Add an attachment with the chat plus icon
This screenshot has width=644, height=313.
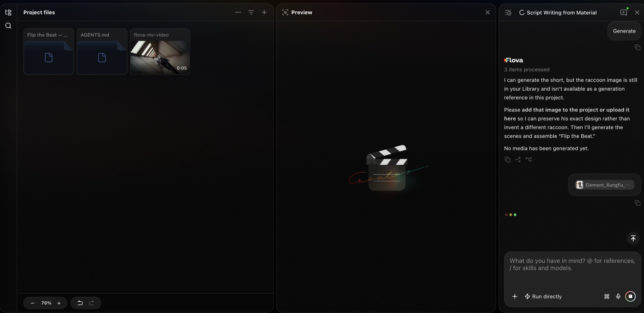(x=514, y=296)
